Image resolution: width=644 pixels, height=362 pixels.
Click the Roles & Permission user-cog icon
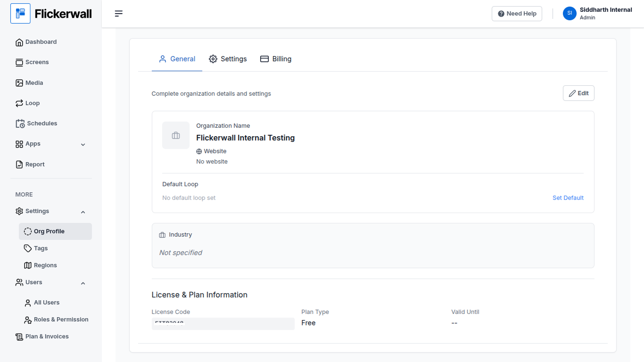28,320
